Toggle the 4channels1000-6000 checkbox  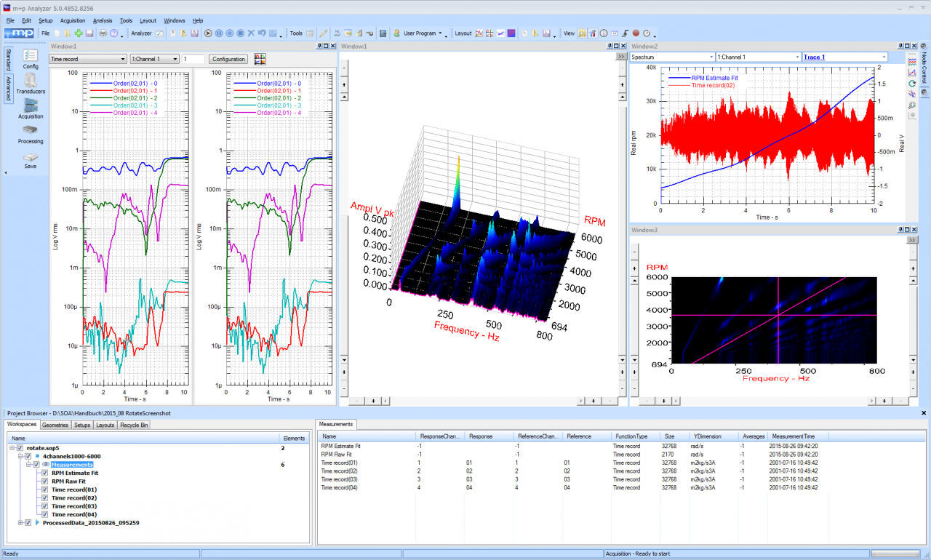tap(28, 456)
